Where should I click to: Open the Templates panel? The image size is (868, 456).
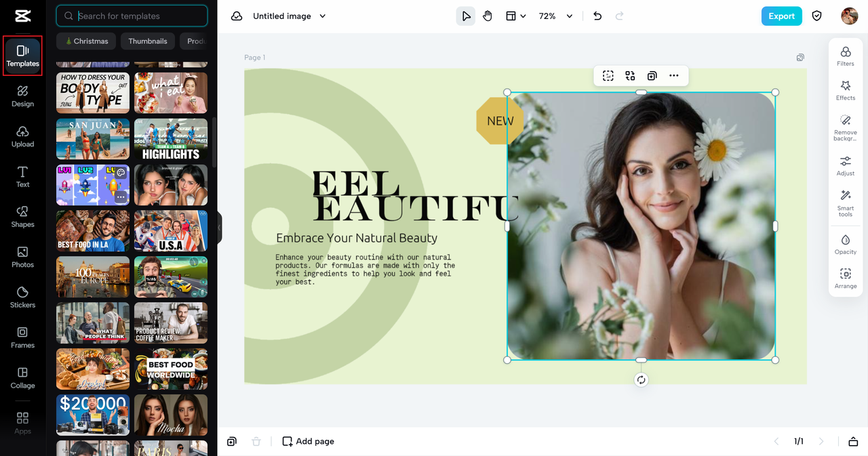pyautogui.click(x=22, y=56)
